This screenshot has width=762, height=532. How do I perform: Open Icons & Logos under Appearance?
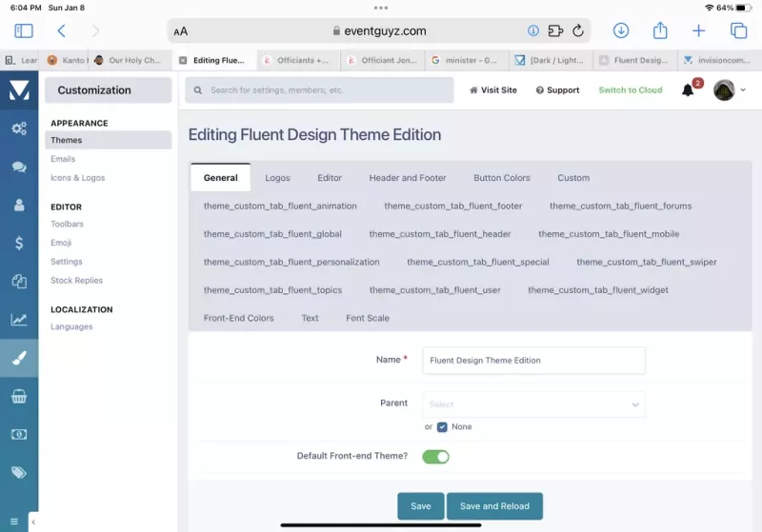78,178
